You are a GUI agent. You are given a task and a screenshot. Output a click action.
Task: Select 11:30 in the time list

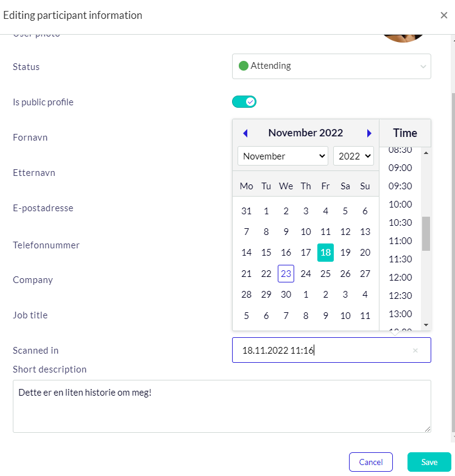pos(400,259)
